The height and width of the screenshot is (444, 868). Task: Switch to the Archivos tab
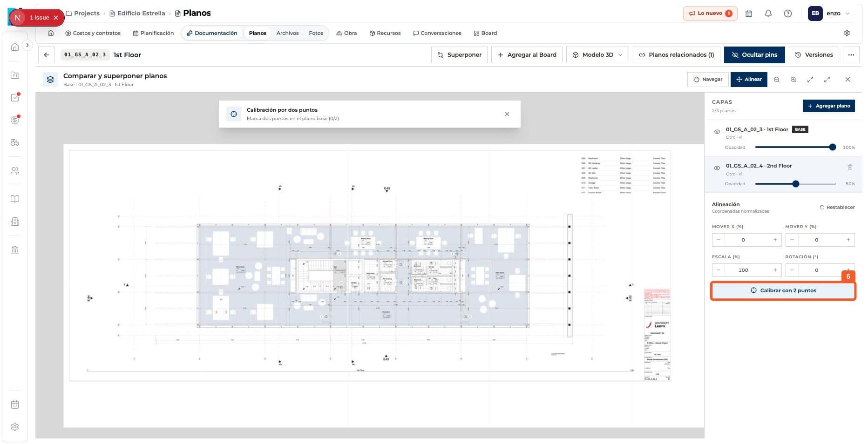(x=287, y=33)
